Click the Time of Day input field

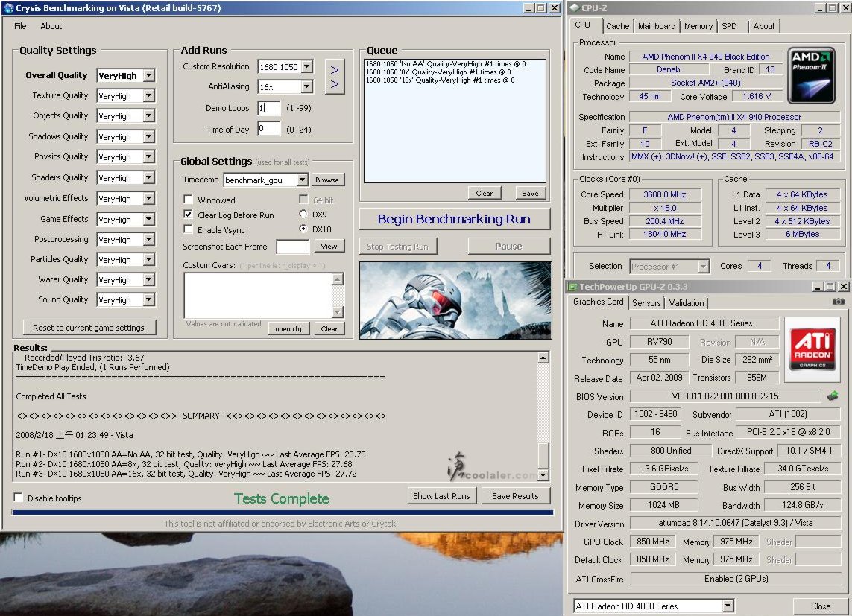[x=268, y=129]
